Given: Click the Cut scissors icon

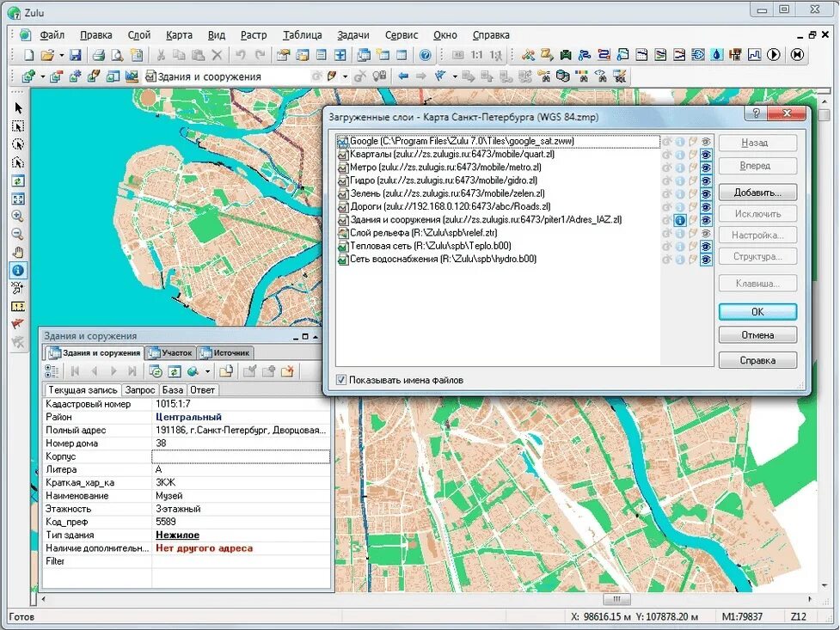Looking at the screenshot, I should (160, 55).
